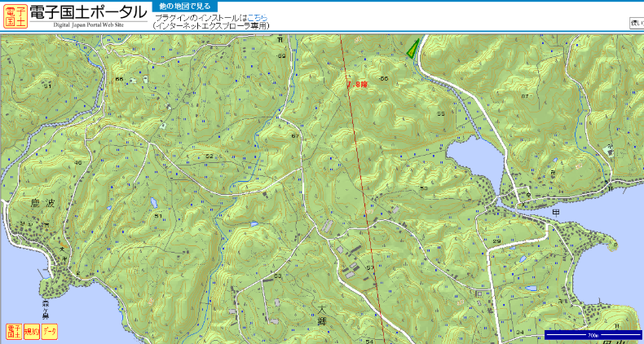The image size is (644, 344).
Task: Click the 電子国土 button at bottom-left of map
Action: 14,330
